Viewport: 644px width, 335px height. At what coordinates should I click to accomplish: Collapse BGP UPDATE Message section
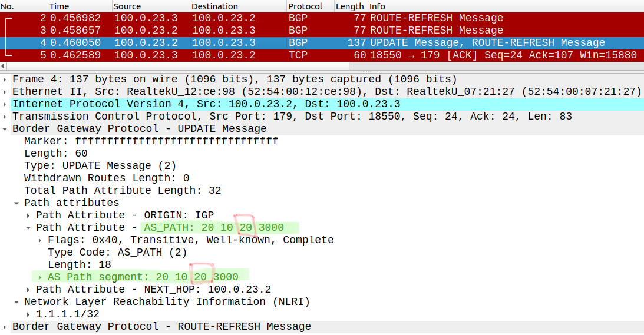click(x=5, y=128)
